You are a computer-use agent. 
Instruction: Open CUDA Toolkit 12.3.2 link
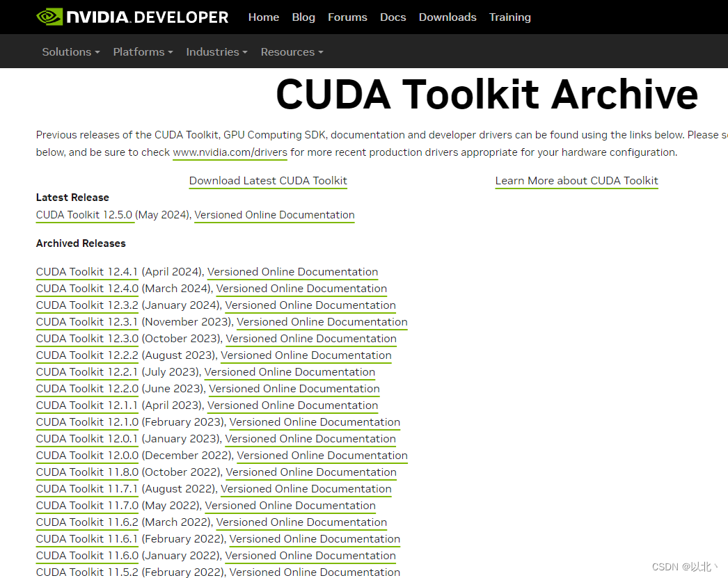[87, 305]
